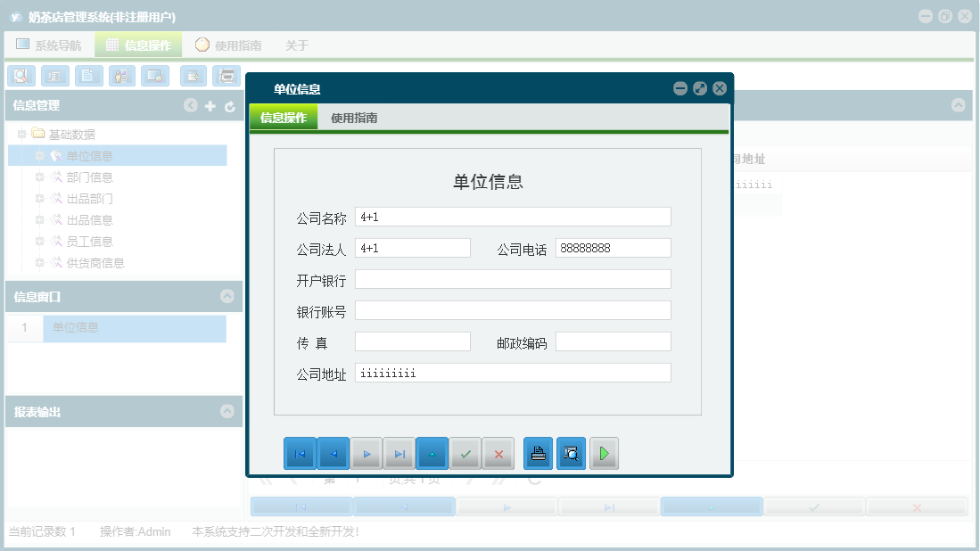Collapse the 报表输出 panel

[227, 411]
